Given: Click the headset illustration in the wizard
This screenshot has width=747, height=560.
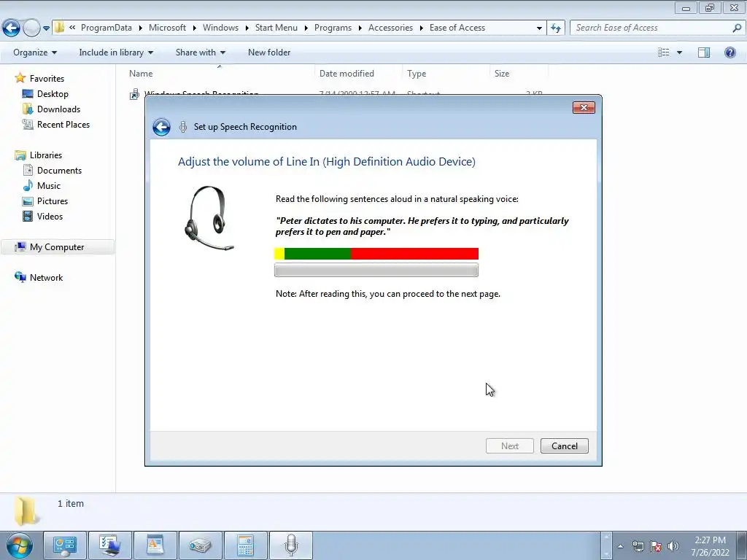Looking at the screenshot, I should (209, 217).
